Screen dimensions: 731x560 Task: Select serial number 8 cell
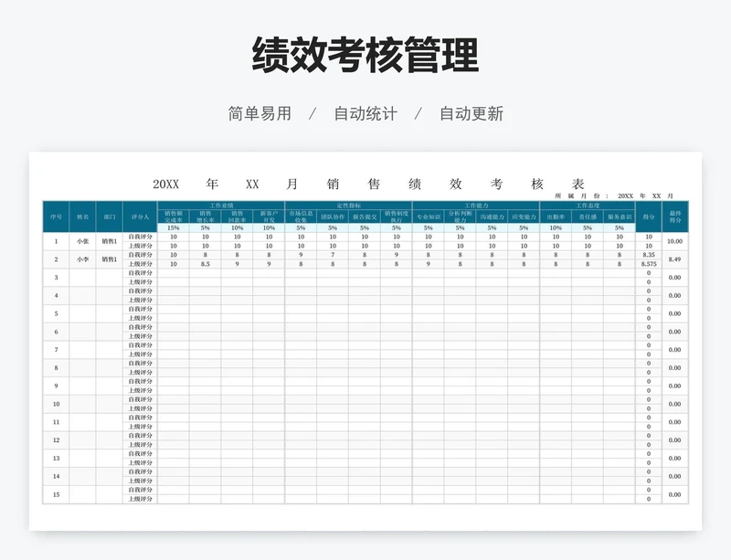(x=56, y=368)
